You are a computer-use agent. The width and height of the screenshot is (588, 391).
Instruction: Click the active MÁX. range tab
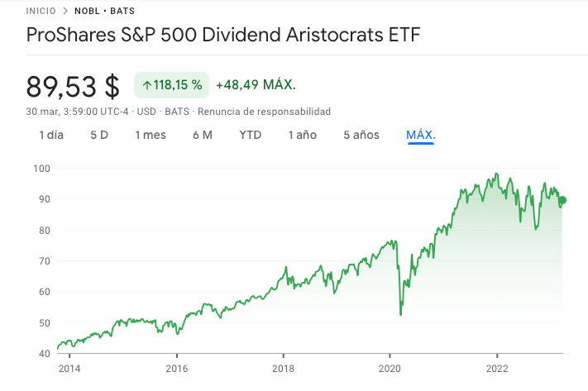(421, 135)
